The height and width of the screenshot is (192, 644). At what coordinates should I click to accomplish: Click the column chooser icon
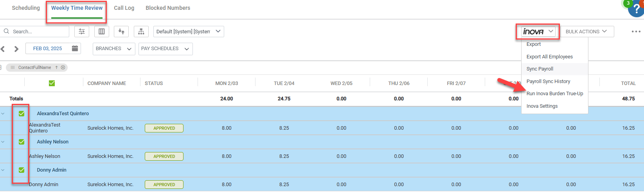point(101,31)
